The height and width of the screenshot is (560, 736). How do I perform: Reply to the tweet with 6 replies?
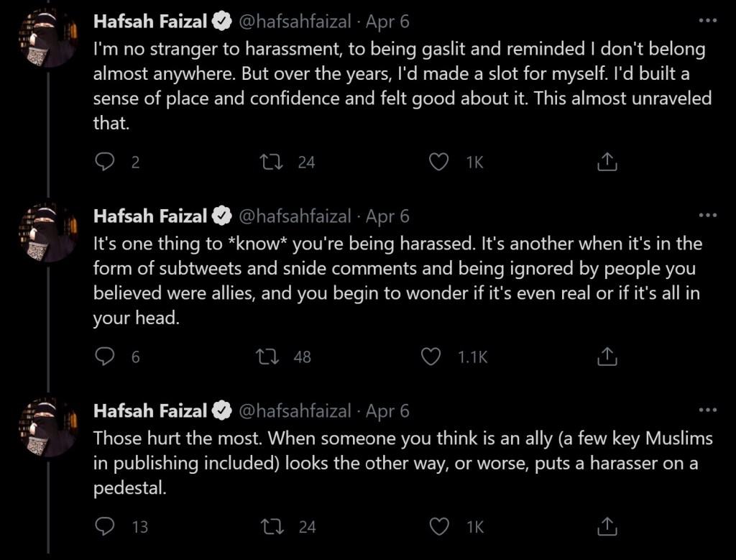(105, 356)
